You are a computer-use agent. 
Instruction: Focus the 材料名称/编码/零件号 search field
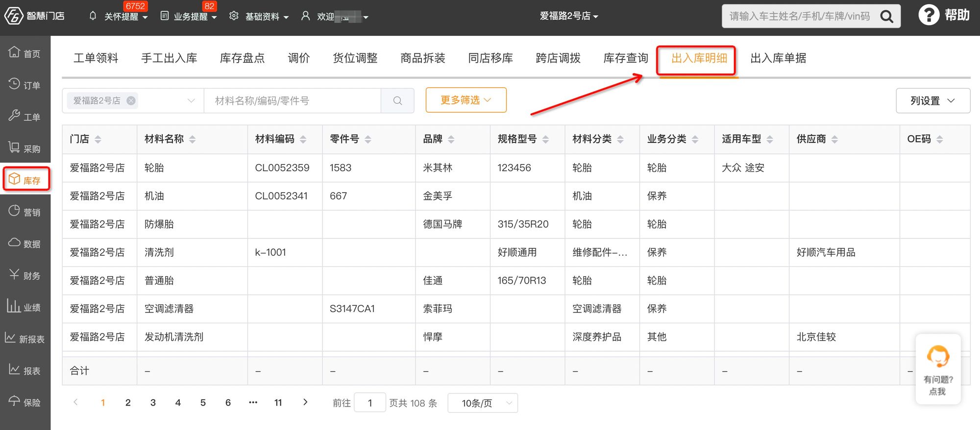point(293,100)
